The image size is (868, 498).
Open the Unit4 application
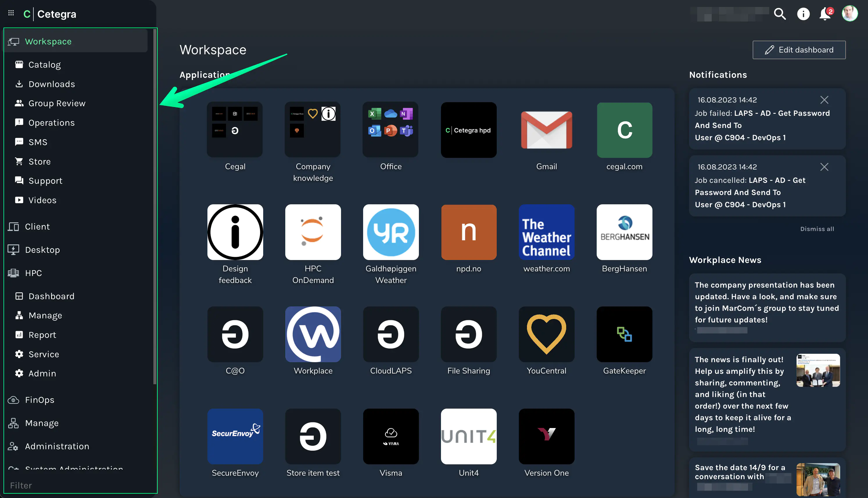tap(469, 436)
